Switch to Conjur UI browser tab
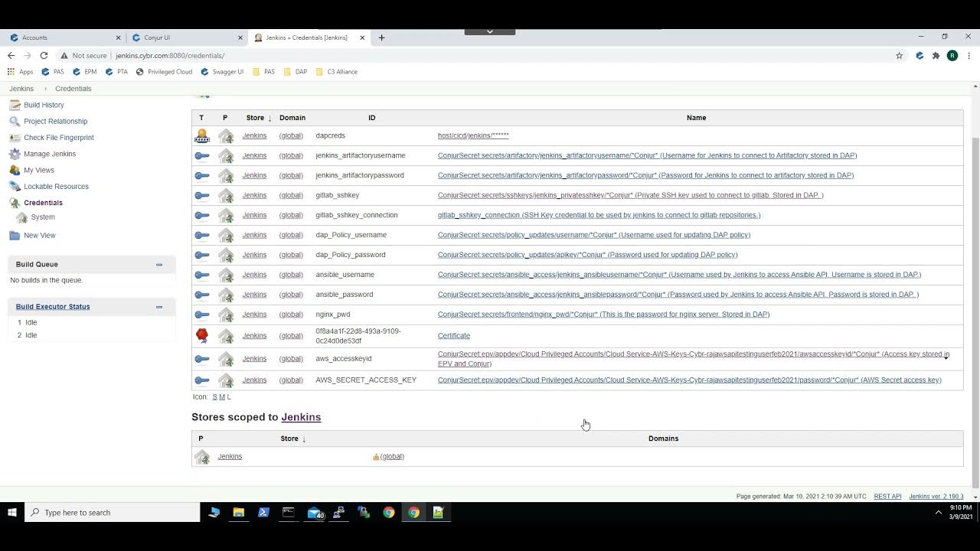The image size is (980, 551). click(x=187, y=37)
